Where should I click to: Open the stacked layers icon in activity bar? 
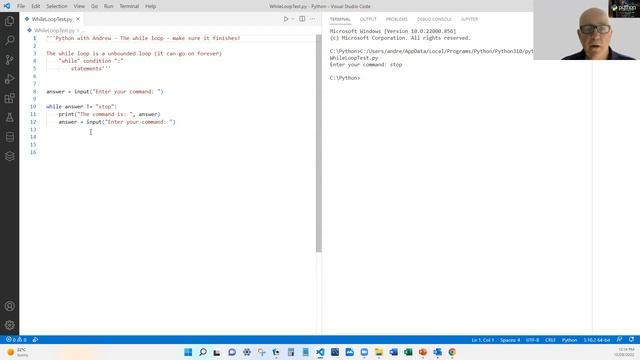9,156
